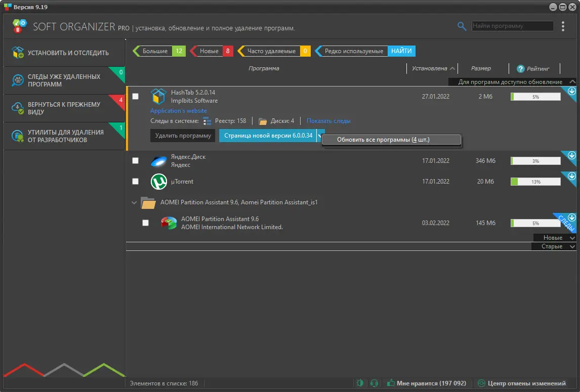
Task: Click the AOMEI Partition Assistant program icon
Action: point(169,223)
